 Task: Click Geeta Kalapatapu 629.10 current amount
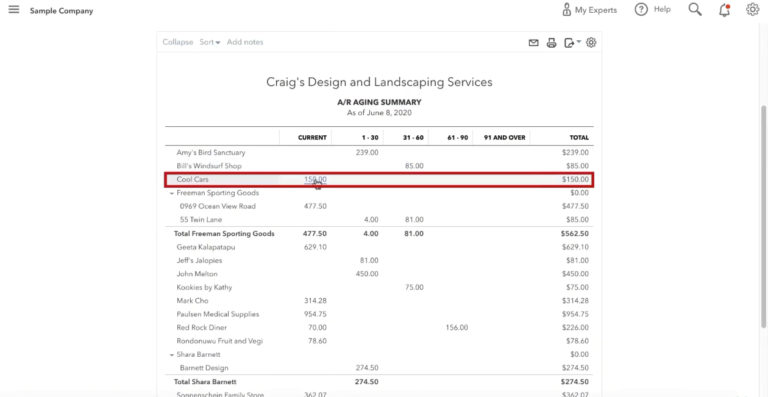(x=315, y=247)
